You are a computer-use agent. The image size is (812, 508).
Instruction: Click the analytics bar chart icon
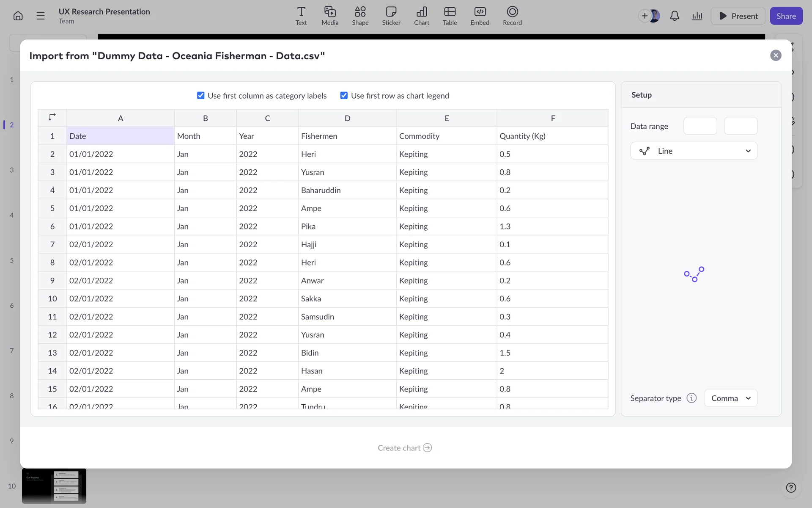697,16
